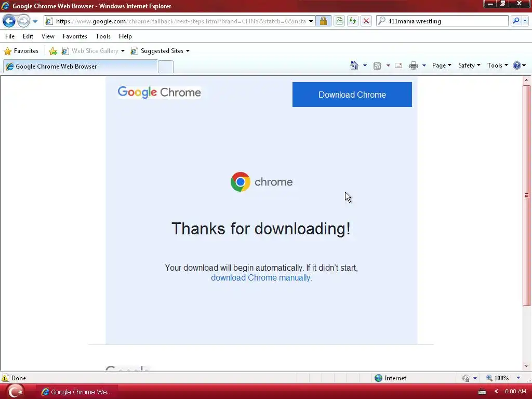Expand the address bar history dropdown
The width and height of the screenshot is (532, 399).
311,21
